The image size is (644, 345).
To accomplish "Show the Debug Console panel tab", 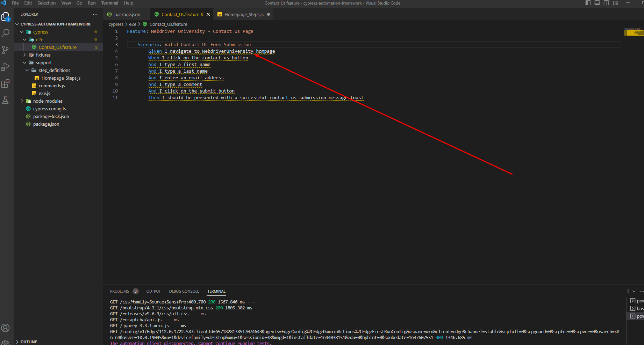I will (x=184, y=291).
